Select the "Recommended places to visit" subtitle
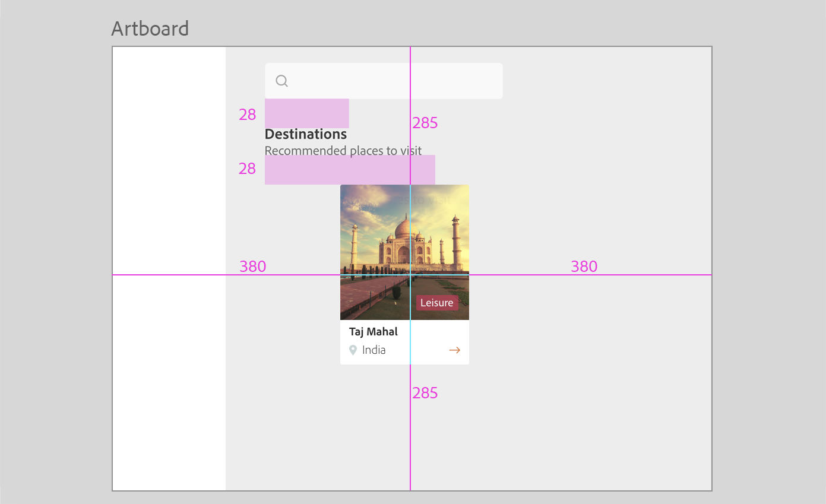The height and width of the screenshot is (504, 826). click(x=343, y=150)
